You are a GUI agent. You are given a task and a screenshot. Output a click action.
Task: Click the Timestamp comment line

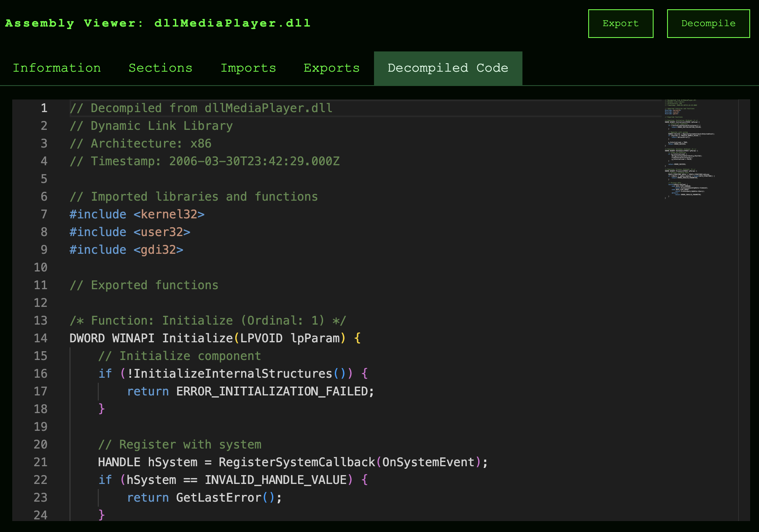205,161
